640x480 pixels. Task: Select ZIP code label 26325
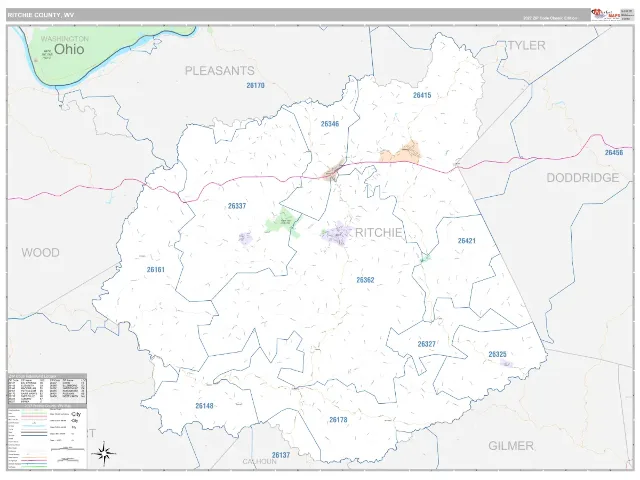click(x=498, y=354)
